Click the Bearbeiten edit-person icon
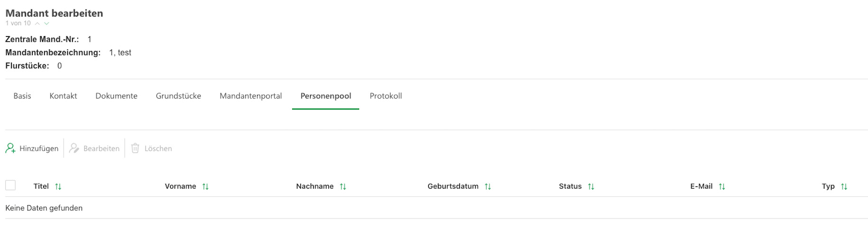Screen dimensions: 868x238 click(x=74, y=148)
